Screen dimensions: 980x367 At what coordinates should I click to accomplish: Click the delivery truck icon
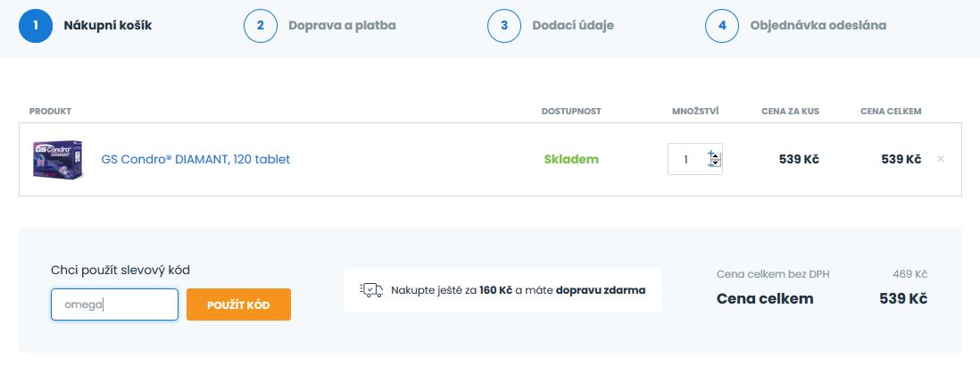(x=370, y=290)
